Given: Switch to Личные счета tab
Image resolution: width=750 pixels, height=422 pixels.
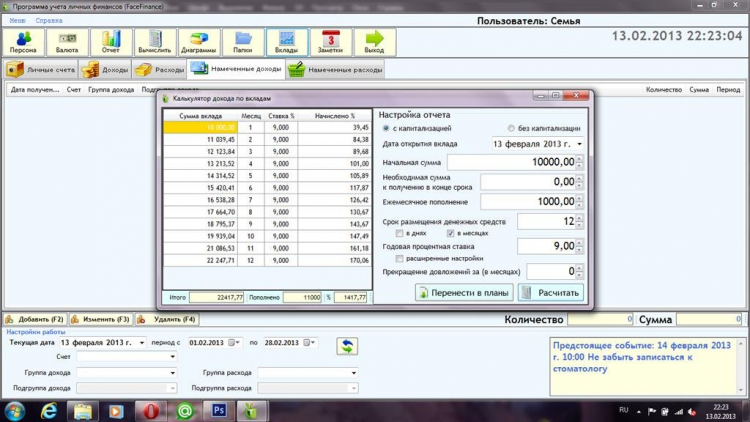Looking at the screenshot, I should tap(41, 69).
